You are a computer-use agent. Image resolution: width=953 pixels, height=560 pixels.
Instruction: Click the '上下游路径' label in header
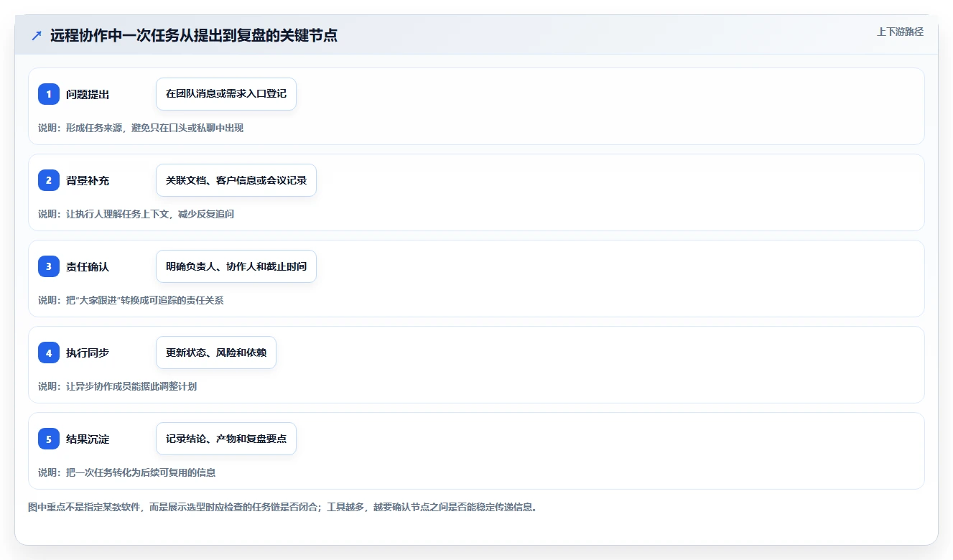pyautogui.click(x=900, y=32)
